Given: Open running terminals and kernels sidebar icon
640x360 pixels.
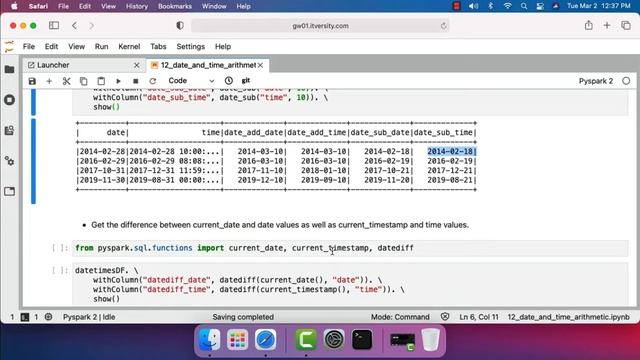Looking at the screenshot, I should tap(9, 100).
